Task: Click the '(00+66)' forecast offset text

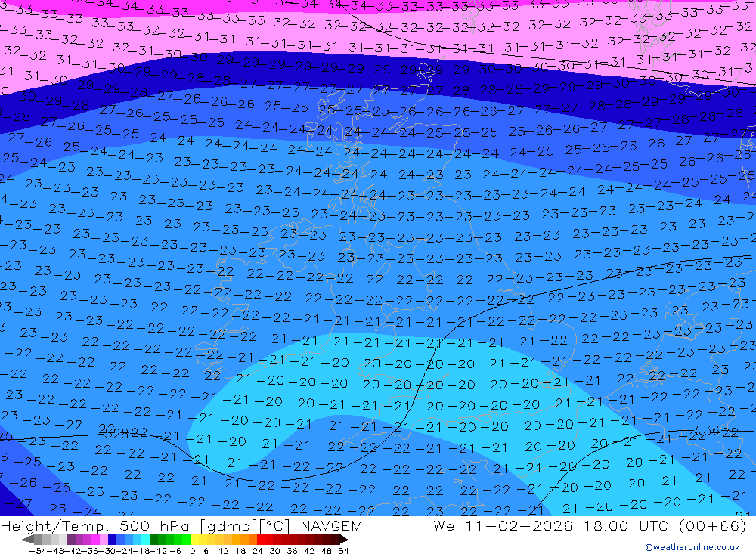Action: click(713, 525)
